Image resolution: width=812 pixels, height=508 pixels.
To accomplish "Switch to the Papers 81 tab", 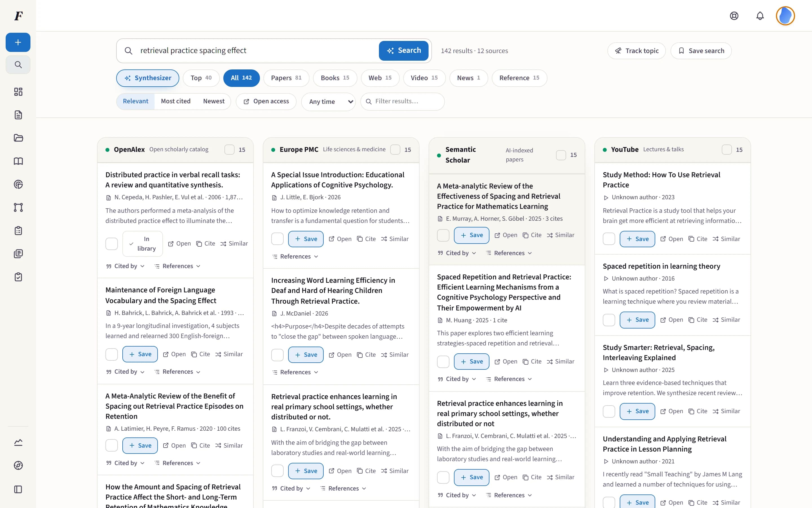I will 286,78.
